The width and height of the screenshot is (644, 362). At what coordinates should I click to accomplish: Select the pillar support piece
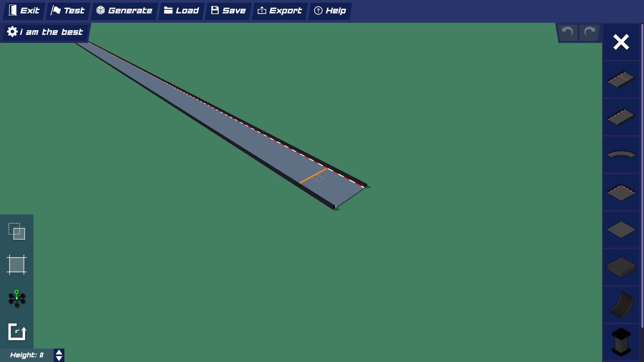[621, 342]
